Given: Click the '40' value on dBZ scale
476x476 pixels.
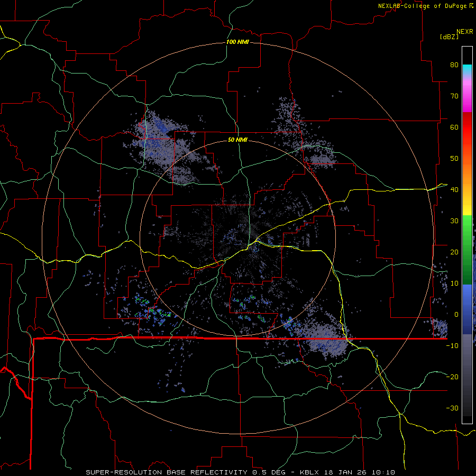Looking at the screenshot, I should pos(454,190).
